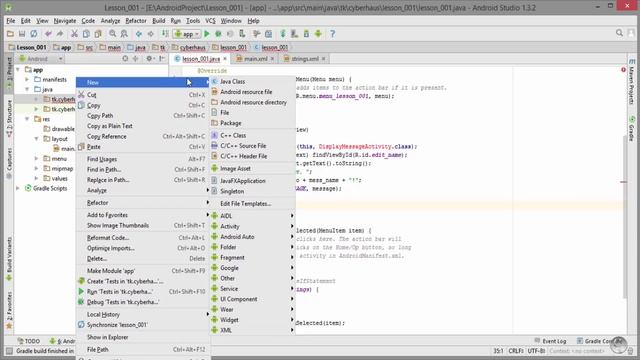
Task: Click the Cut scissors toolbar icon
Action: (74, 34)
